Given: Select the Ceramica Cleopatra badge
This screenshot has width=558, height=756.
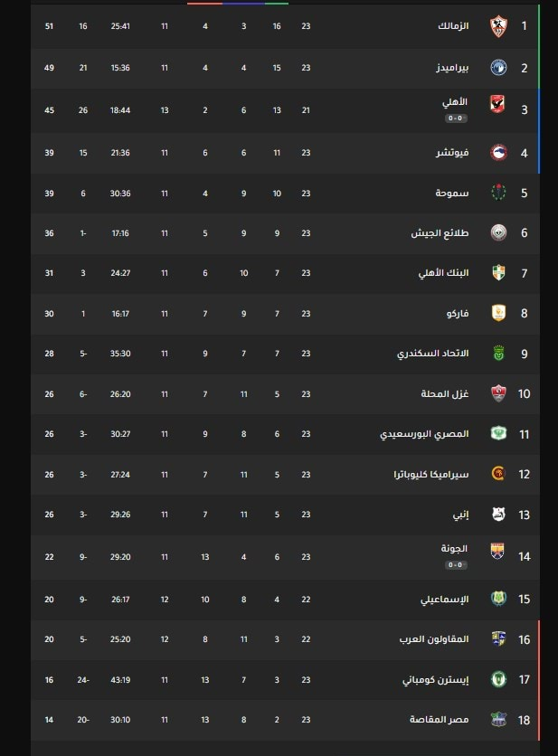Looking at the screenshot, I should [498, 474].
